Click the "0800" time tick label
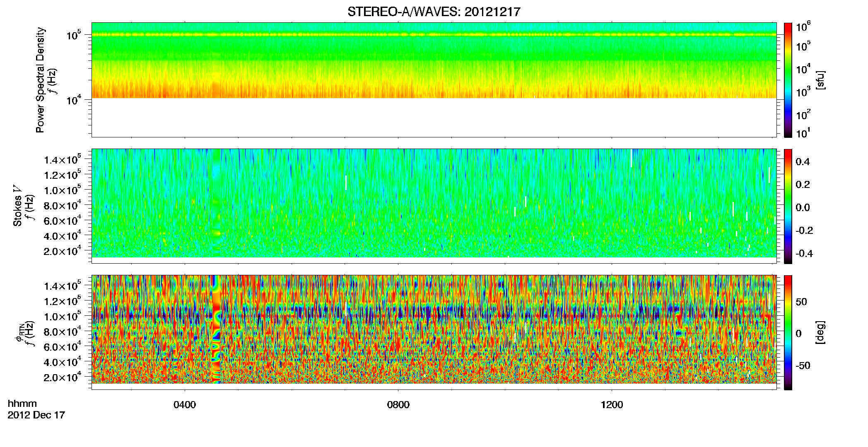Image resolution: width=868 pixels, height=447 pixels. point(398,404)
